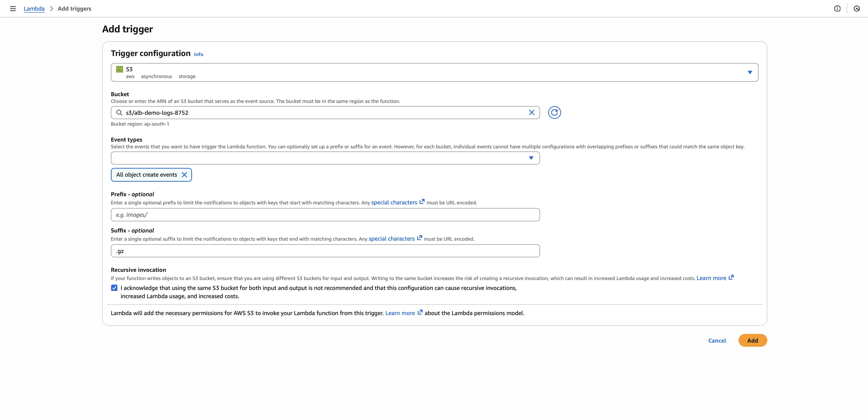Click into the Prefix input field
The width and height of the screenshot is (868, 418).
325,215
